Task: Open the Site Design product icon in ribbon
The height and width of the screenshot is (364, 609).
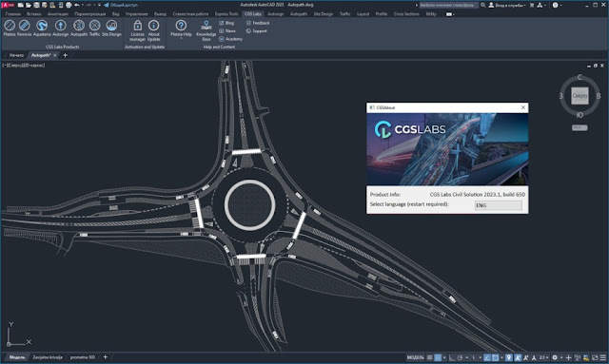Action: pos(112,26)
